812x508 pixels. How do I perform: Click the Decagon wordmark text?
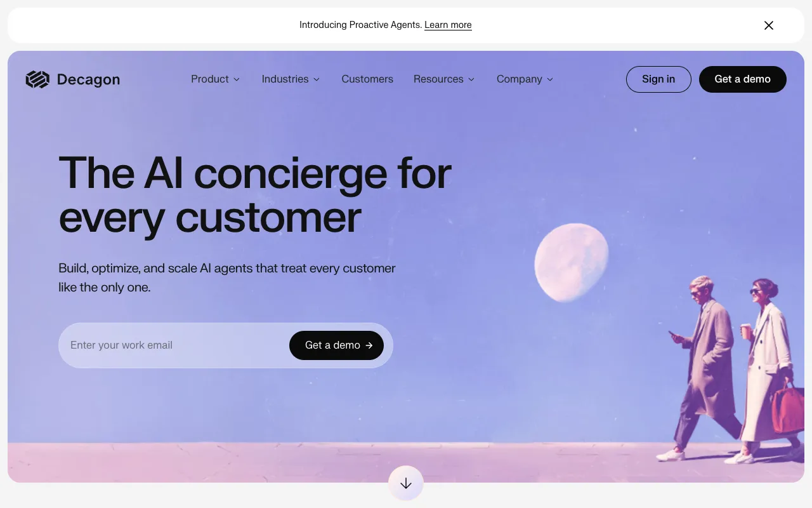pyautogui.click(x=88, y=79)
